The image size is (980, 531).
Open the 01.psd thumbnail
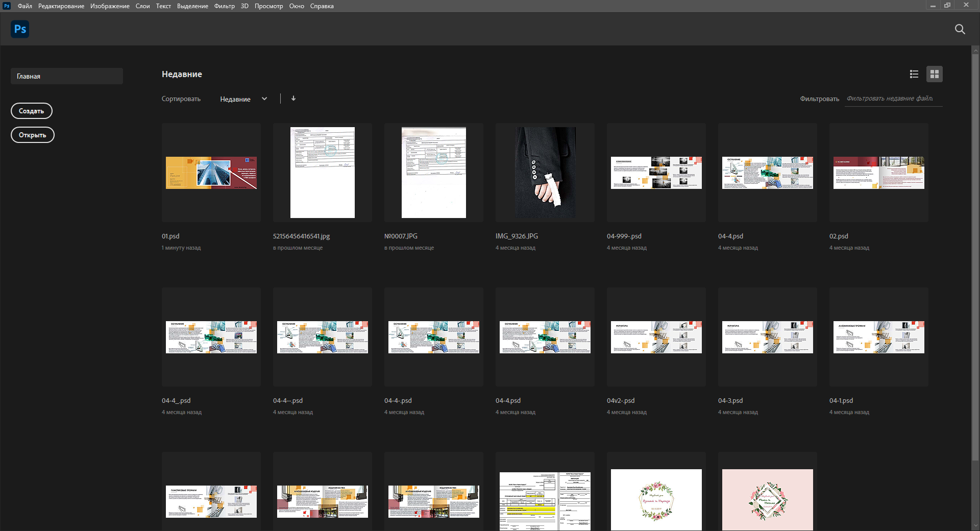[211, 173]
